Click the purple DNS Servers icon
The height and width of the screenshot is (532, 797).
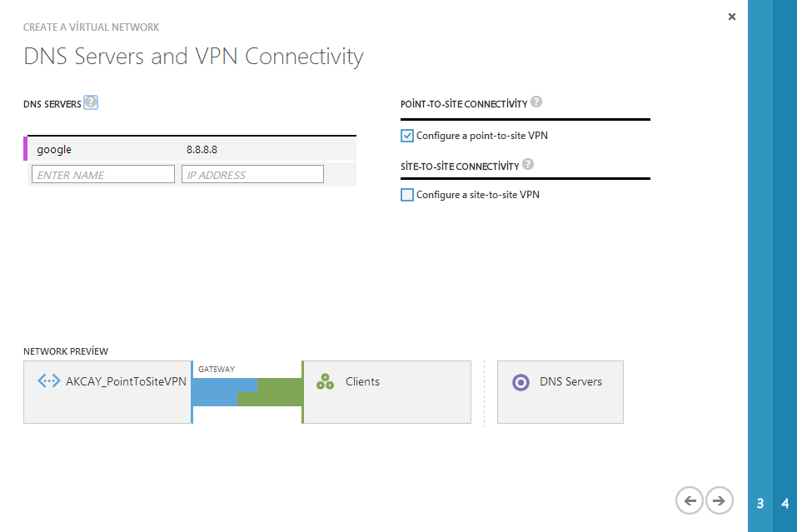coord(521,382)
